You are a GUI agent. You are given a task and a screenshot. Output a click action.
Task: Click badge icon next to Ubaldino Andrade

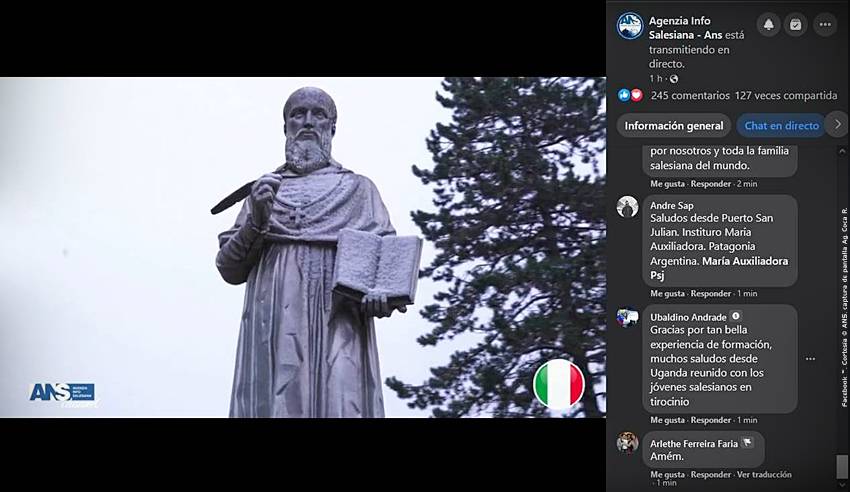point(736,316)
